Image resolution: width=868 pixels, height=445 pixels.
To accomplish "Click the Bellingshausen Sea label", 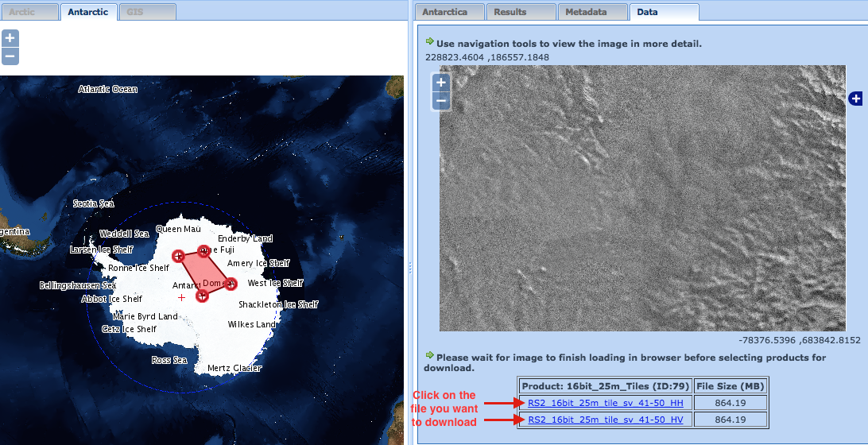I will pyautogui.click(x=78, y=285).
